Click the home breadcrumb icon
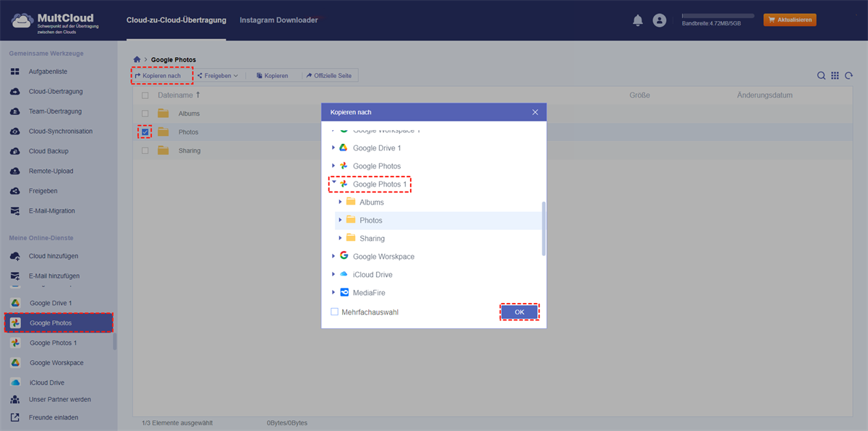 (x=137, y=59)
